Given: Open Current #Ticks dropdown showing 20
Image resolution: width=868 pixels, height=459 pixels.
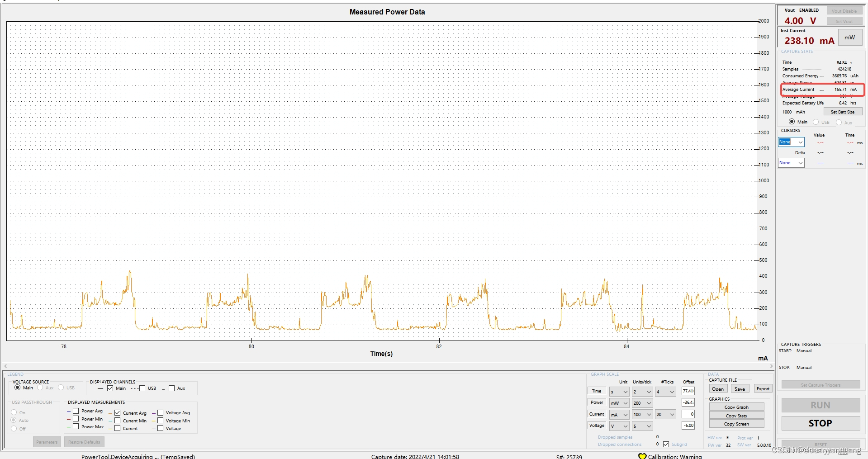Looking at the screenshot, I should (x=665, y=414).
